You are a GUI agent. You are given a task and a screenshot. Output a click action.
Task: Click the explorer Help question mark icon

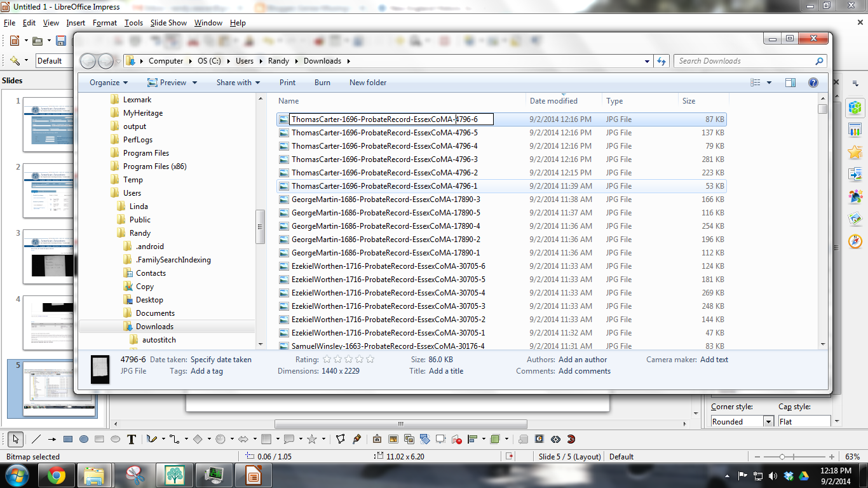coord(813,83)
